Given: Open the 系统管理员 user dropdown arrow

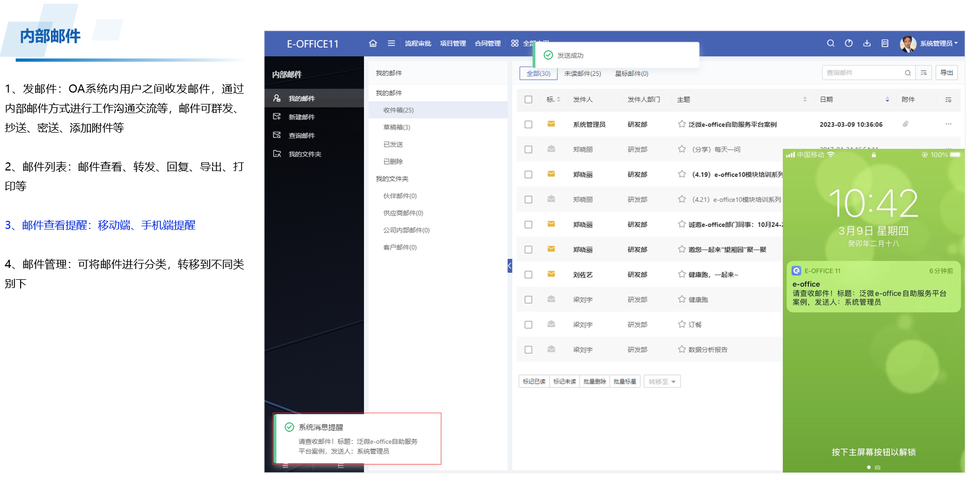Looking at the screenshot, I should point(956,43).
